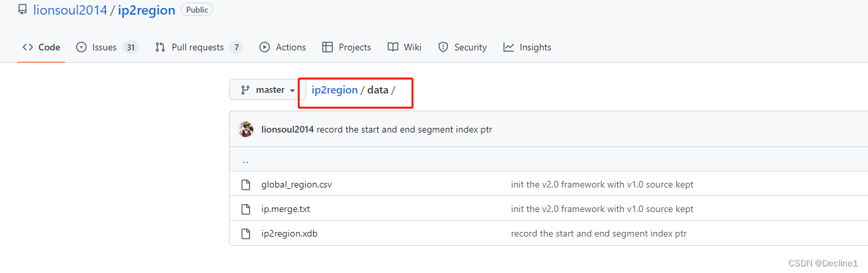
Task: Open the Issues tab
Action: coord(107,47)
